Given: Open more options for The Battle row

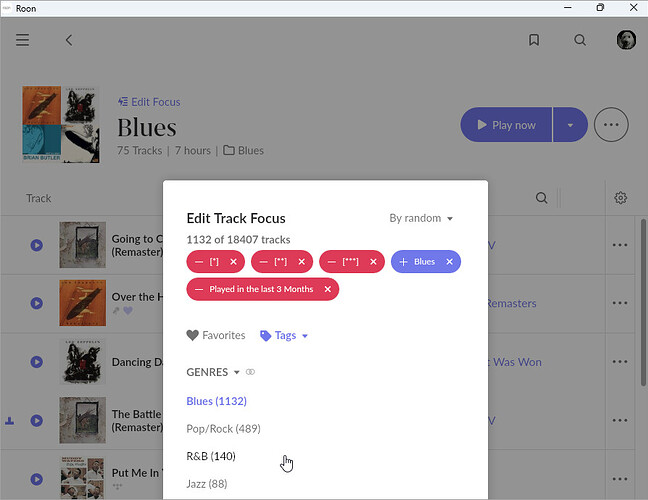Looking at the screenshot, I should click(620, 421).
